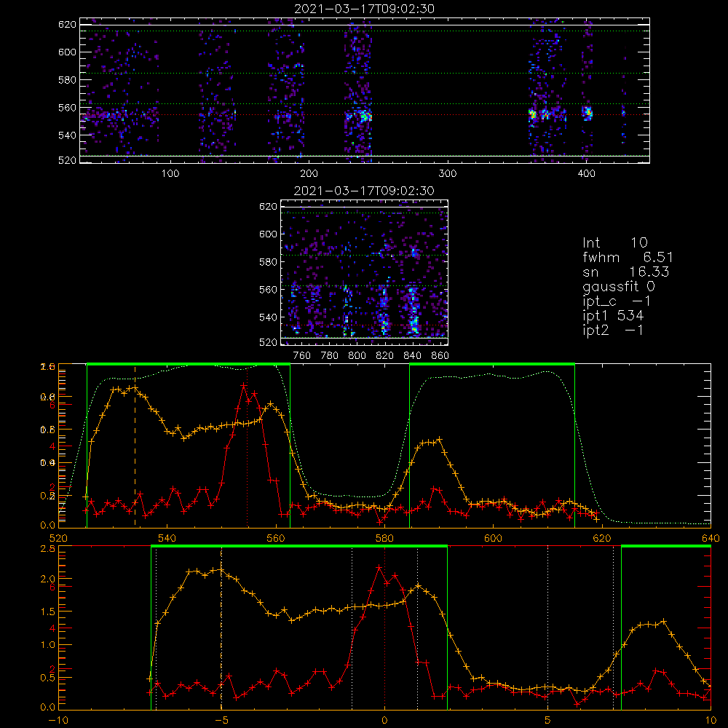The image size is (728, 728).
Task: Click the 760 x-axis label of middle image
Action: (x=302, y=356)
